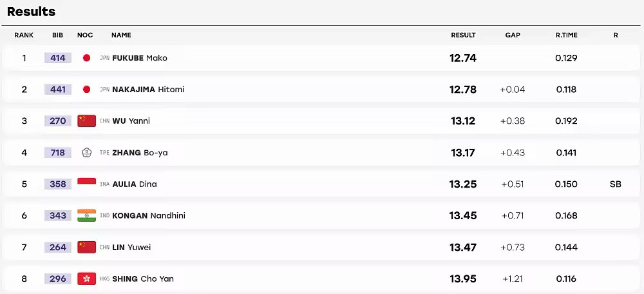Click the Japan flag beside FUKUBE Mako
This screenshot has width=644, height=294.
click(86, 58)
